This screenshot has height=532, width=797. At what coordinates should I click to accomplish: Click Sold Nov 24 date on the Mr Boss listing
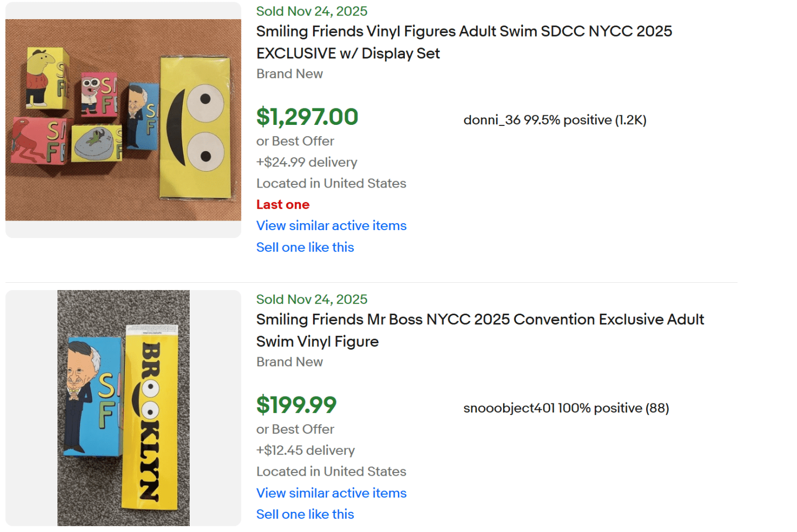point(311,299)
